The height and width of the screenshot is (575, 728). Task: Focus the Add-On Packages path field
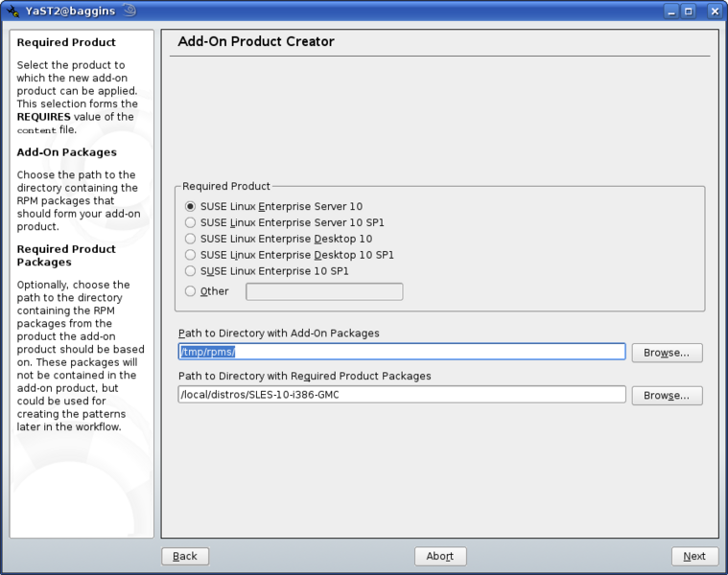click(402, 352)
